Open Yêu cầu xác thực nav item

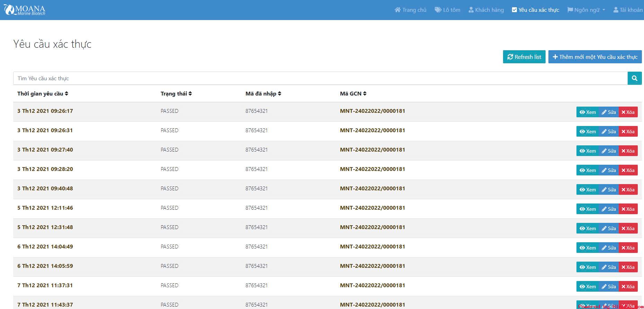tap(536, 10)
